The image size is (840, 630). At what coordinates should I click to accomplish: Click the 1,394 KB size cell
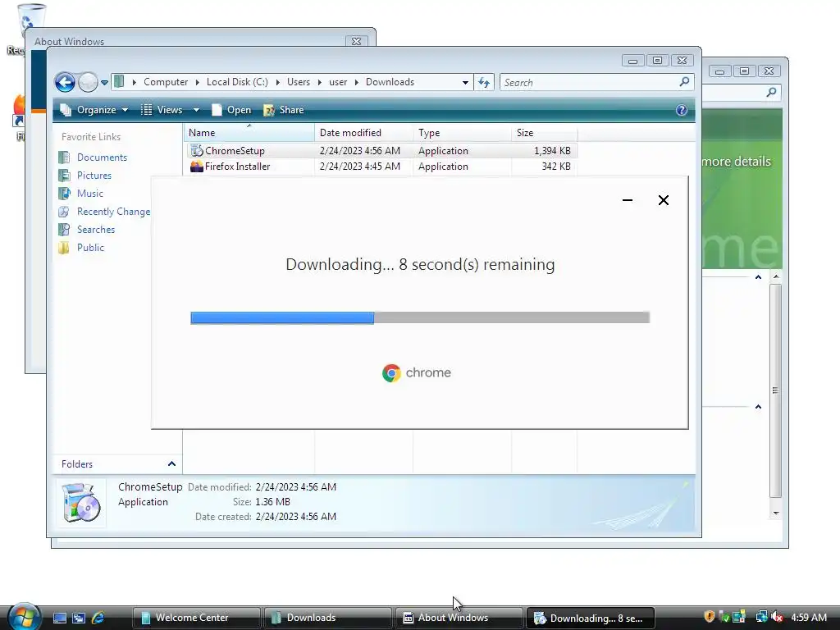point(552,151)
